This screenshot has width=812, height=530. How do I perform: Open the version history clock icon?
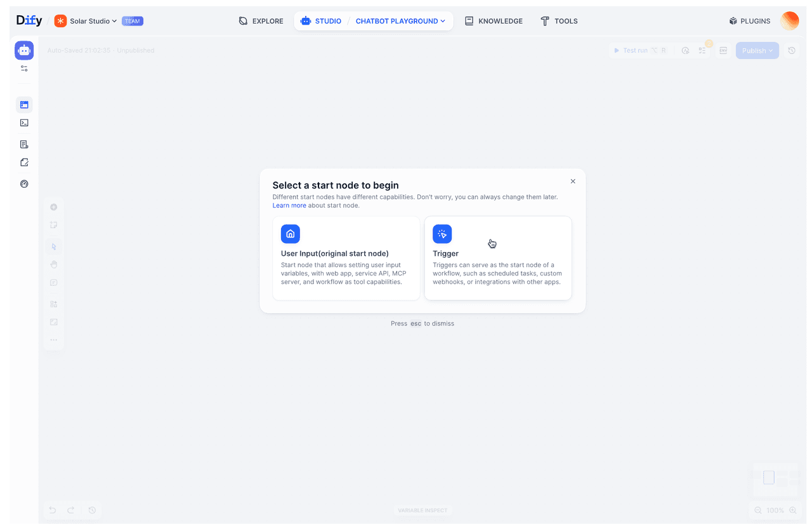tap(791, 51)
